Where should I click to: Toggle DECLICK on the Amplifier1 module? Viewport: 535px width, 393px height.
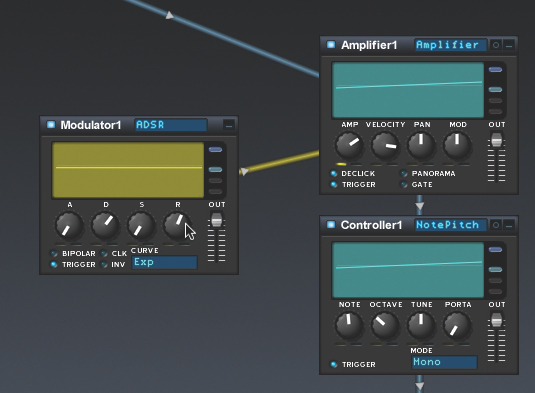coord(334,173)
